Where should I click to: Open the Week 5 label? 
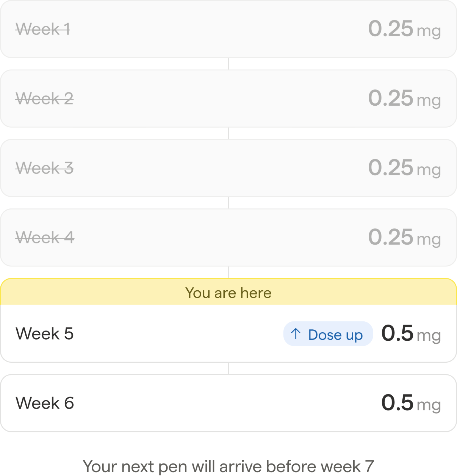tap(45, 334)
